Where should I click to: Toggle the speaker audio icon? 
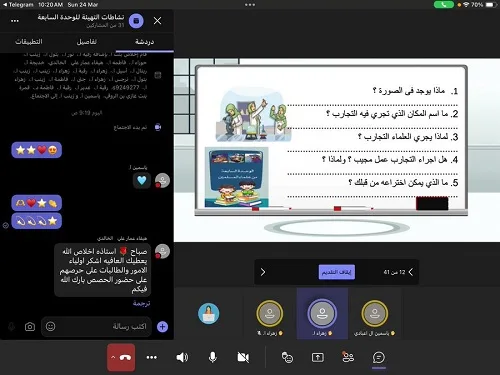pos(182,357)
